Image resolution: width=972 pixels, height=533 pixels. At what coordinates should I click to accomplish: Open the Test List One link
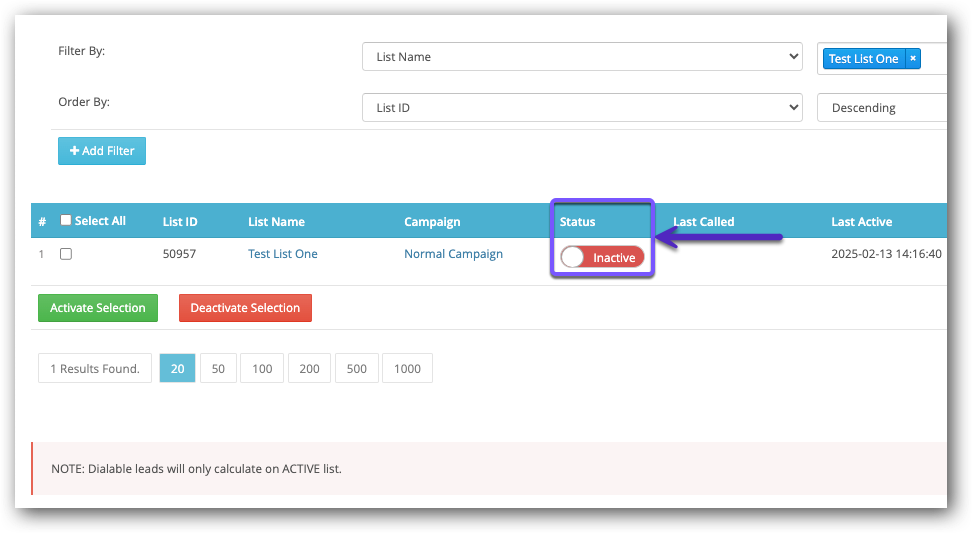click(x=282, y=254)
